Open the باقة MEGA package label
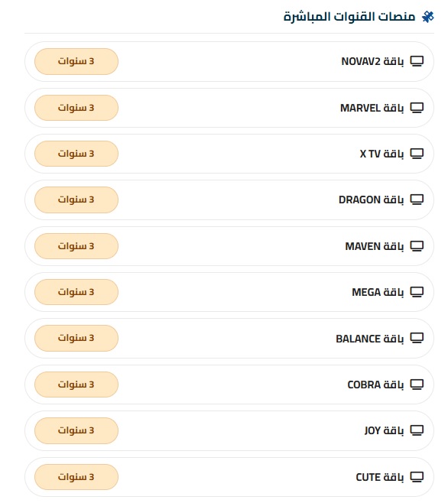 pos(378,292)
